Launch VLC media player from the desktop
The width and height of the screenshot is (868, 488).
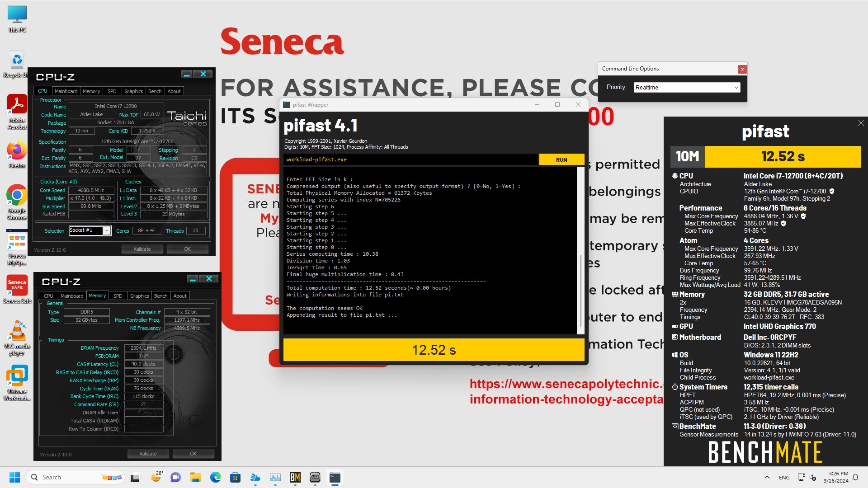[17, 338]
